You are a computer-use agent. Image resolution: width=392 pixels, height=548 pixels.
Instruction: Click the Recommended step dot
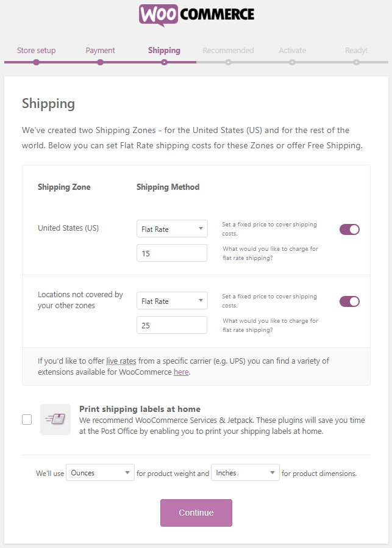coord(228,62)
